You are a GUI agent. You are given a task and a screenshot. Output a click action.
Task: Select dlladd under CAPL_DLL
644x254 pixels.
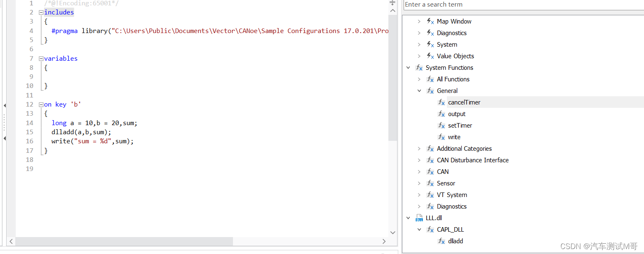coord(455,241)
